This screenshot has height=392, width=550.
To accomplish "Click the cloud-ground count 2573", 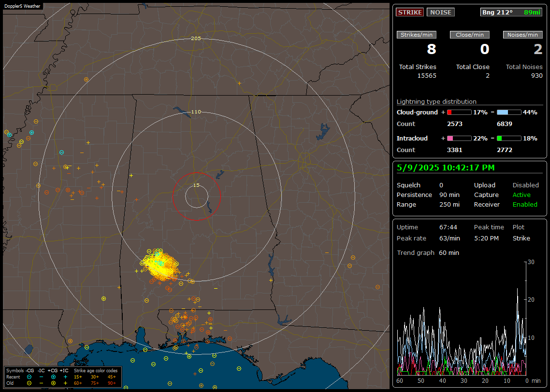I will [x=455, y=124].
